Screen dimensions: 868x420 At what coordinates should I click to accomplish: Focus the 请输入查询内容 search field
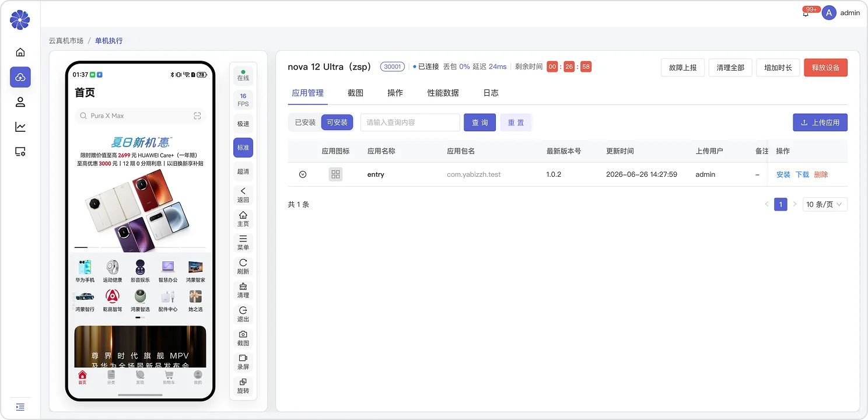410,123
